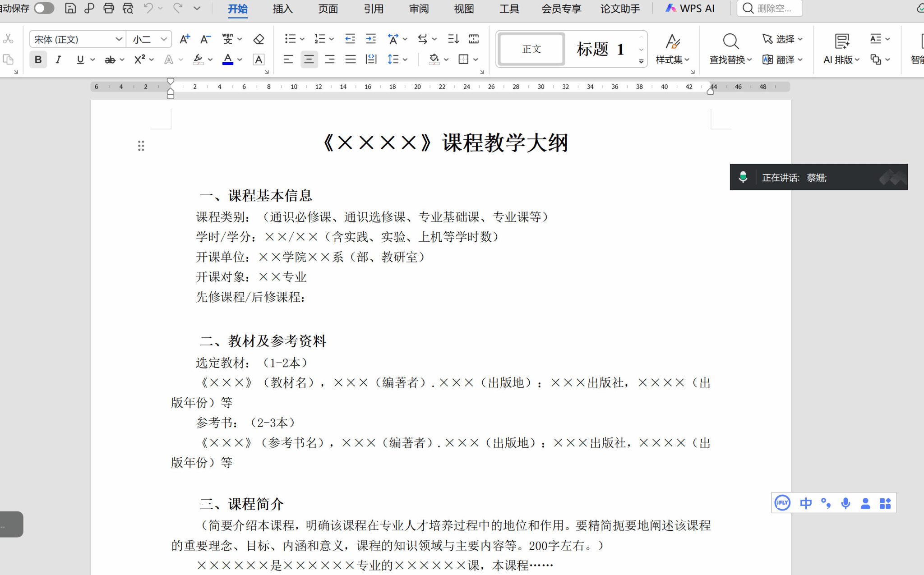Toggle justified alignment
The width and height of the screenshot is (924, 575).
[351, 60]
